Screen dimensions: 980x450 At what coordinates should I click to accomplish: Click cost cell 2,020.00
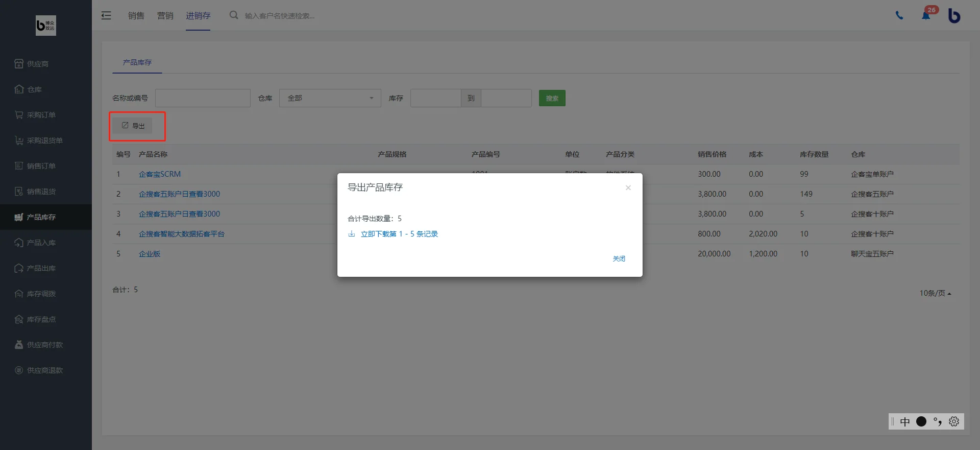point(763,234)
